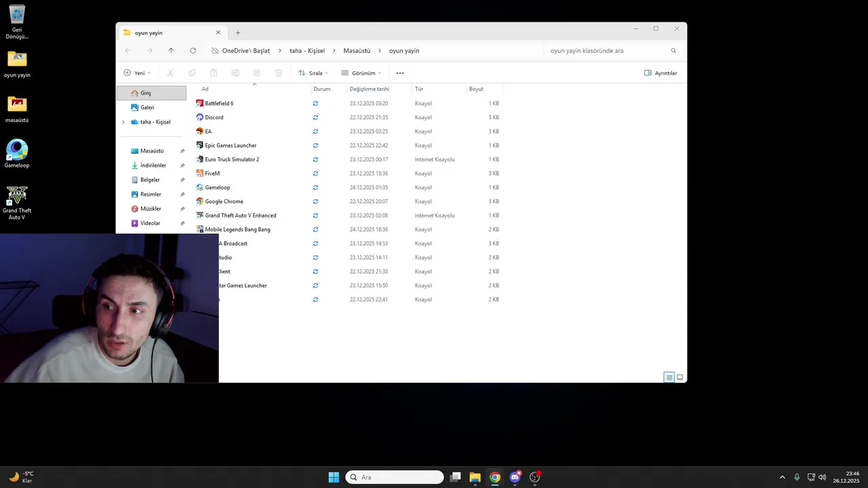Expand the taha - Kişisel tree node
Screen dimensions: 868x488
click(123, 122)
